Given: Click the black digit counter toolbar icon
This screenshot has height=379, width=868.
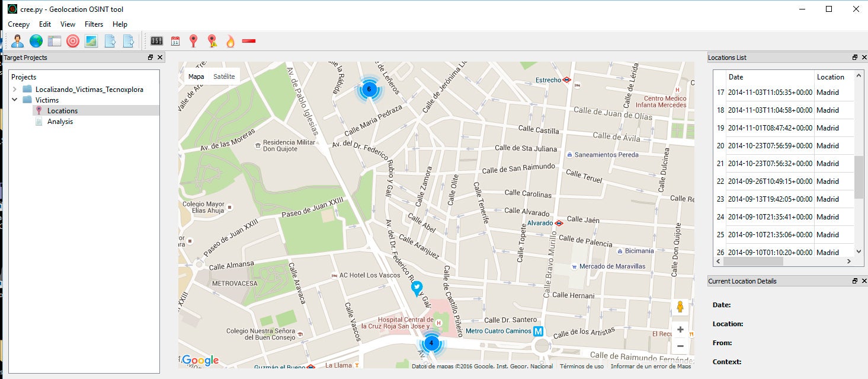Looking at the screenshot, I should click(156, 41).
